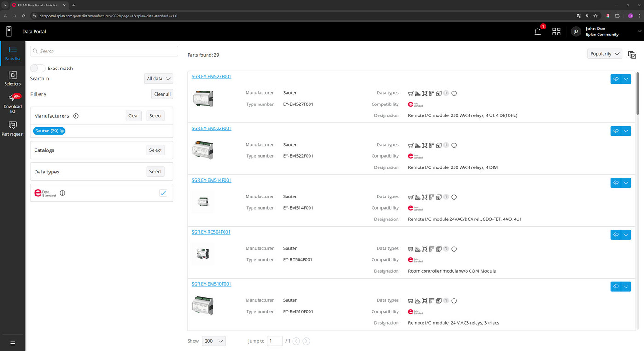This screenshot has width=644, height=351.
Task: Click Clear all to reset filters
Action: pos(162,94)
